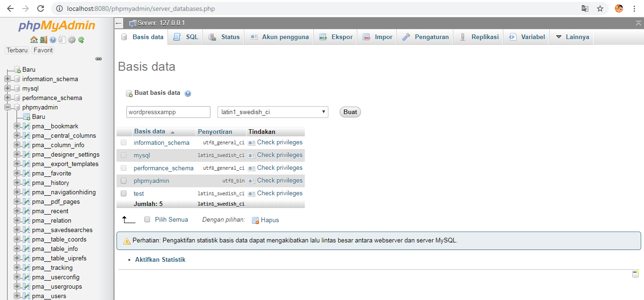Expand the pma__favorite tree node
Screen dimensions: 644x300
(17, 173)
